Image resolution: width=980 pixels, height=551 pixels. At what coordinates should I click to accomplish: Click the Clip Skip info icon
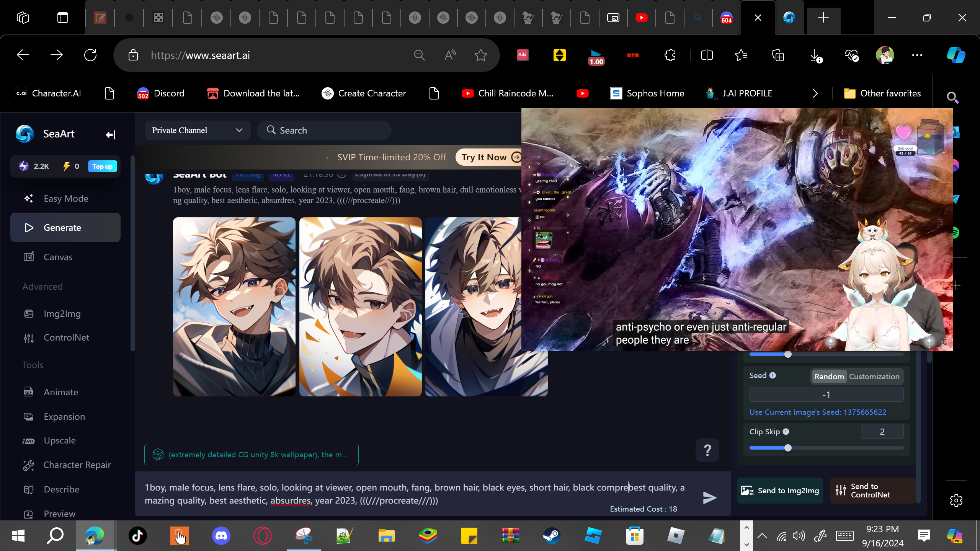point(786,432)
